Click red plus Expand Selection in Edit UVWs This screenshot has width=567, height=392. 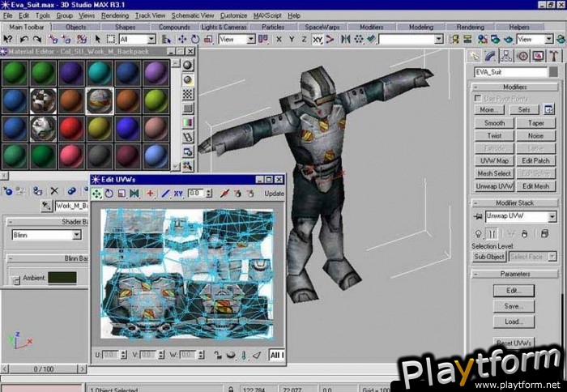click(x=150, y=194)
